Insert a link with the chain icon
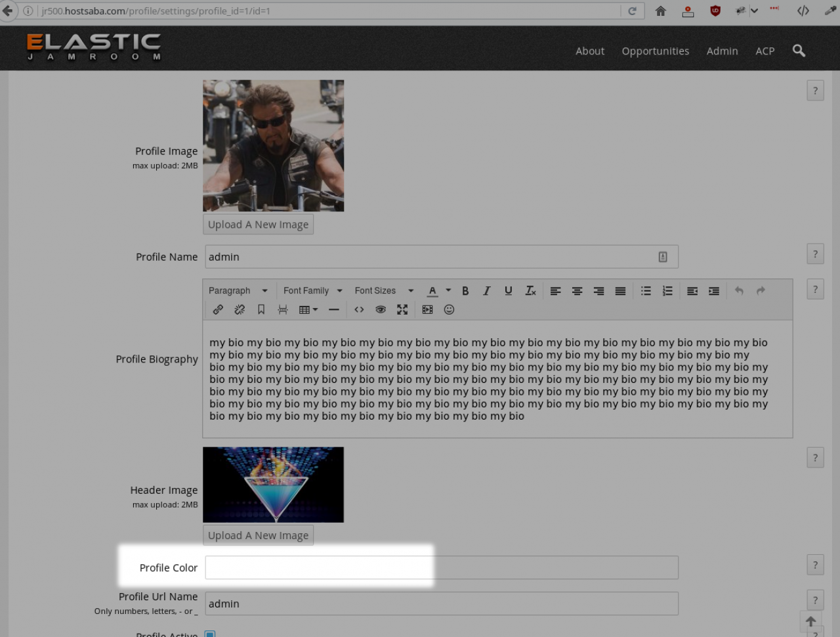The height and width of the screenshot is (637, 840). click(218, 310)
